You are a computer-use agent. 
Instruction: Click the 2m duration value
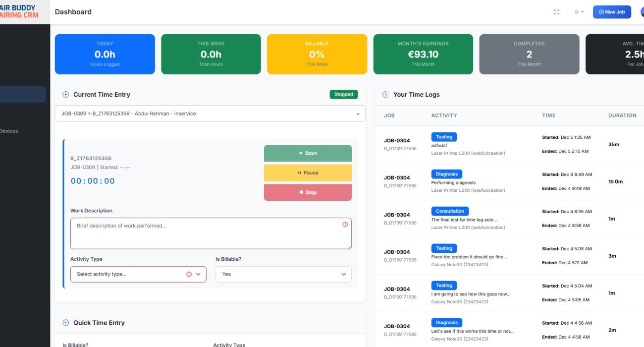(612, 330)
